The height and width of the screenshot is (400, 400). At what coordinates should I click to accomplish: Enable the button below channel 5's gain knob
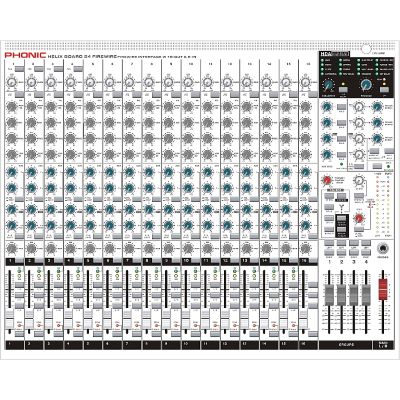click(x=97, y=95)
